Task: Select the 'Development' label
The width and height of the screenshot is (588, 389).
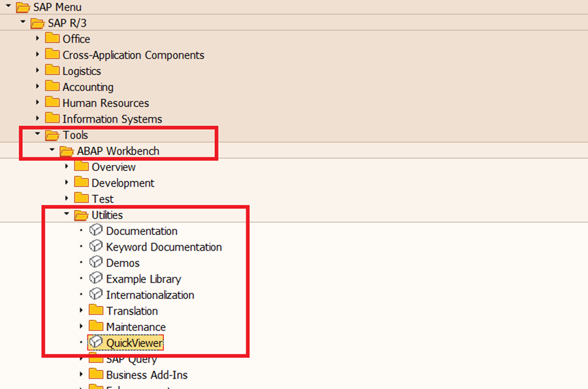Action: pyautogui.click(x=123, y=183)
